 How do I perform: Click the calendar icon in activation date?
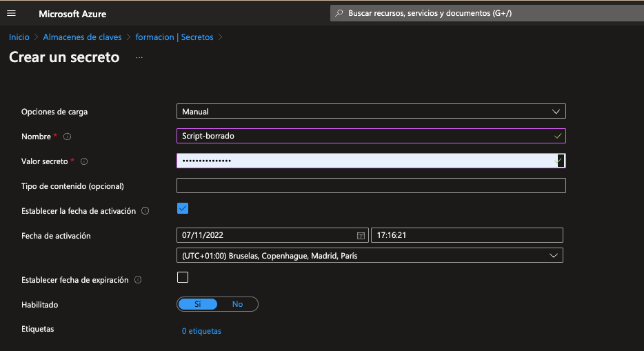point(361,235)
